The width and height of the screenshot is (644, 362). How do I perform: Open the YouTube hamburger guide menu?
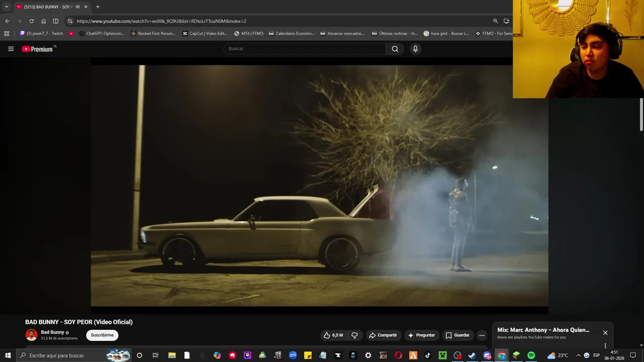[x=11, y=49]
